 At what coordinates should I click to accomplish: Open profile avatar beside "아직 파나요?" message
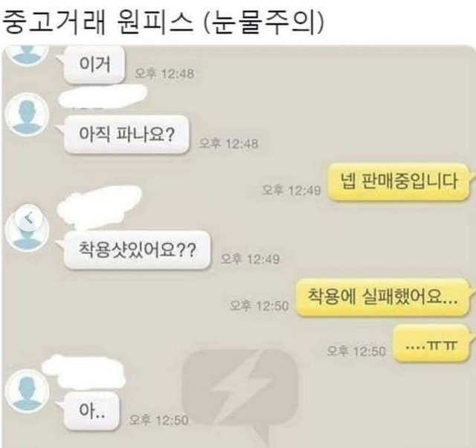click(27, 115)
